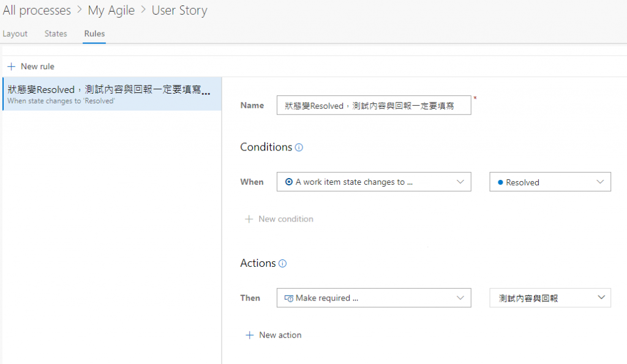Click the plus icon beside New condition

tap(249, 219)
